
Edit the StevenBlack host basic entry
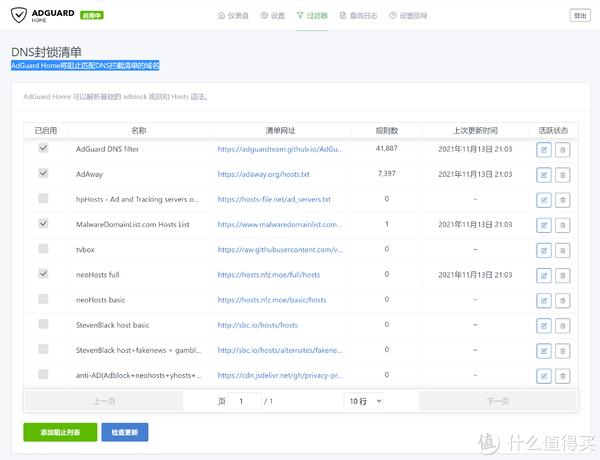(544, 326)
